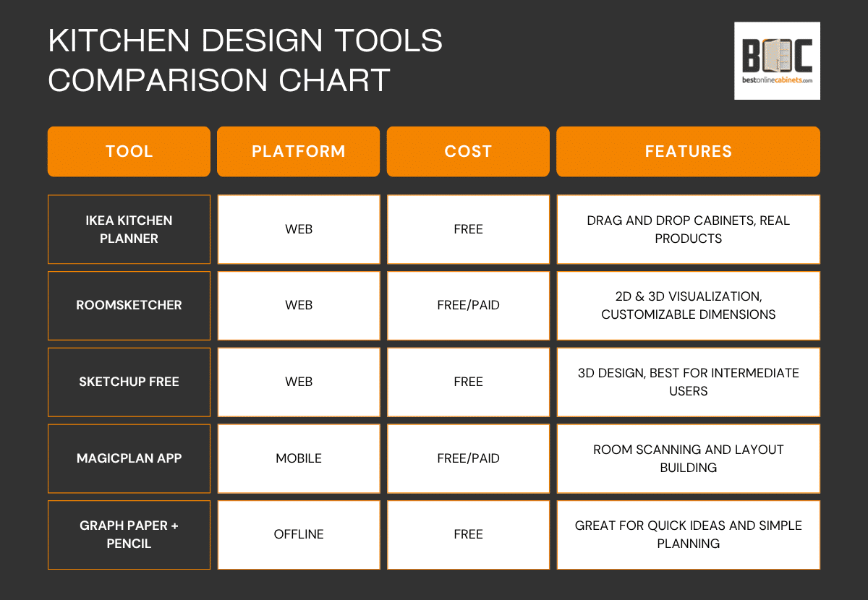Select the great for quick ideas cell
This screenshot has width=868, height=600.
tap(688, 534)
